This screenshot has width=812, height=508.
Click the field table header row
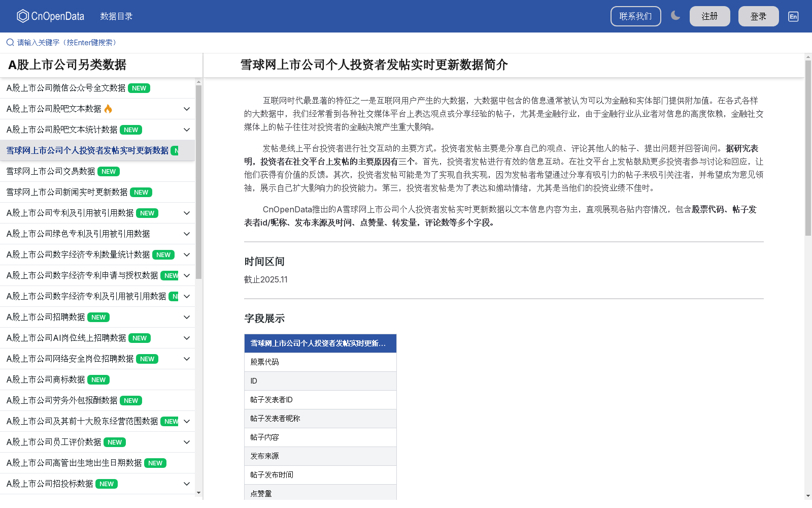pyautogui.click(x=320, y=343)
